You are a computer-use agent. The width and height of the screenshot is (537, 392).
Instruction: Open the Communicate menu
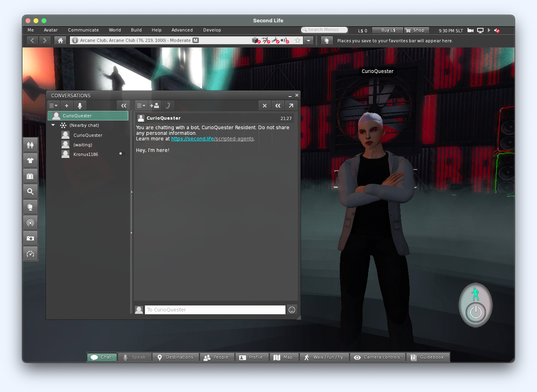pyautogui.click(x=83, y=30)
